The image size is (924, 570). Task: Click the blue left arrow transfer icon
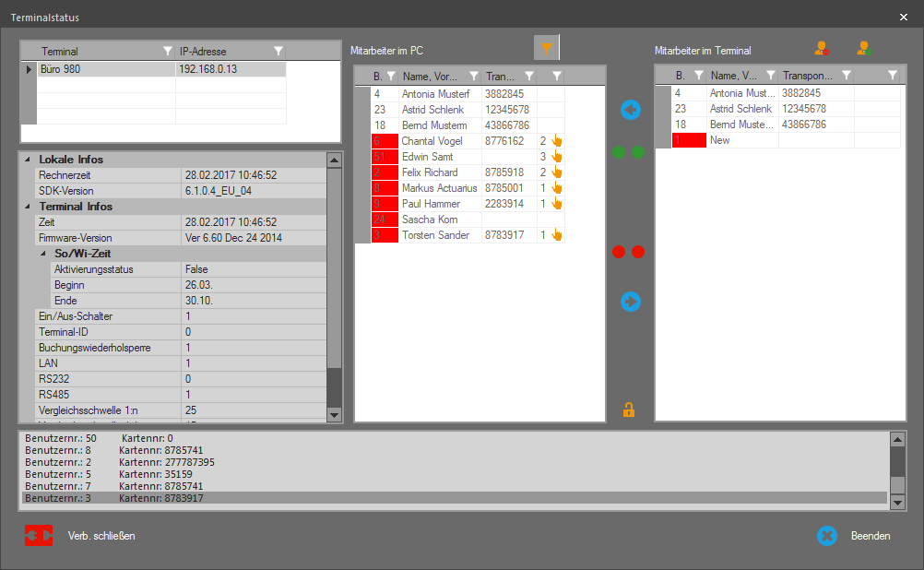631,110
